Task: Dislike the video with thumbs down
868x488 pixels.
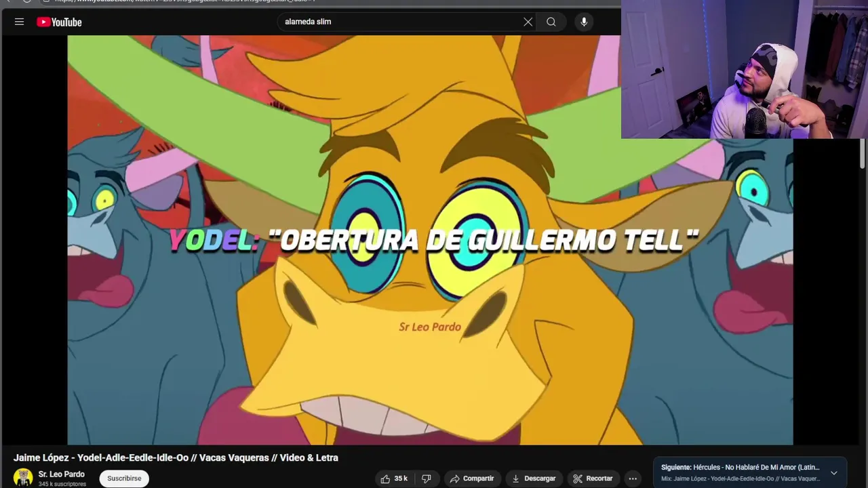Action: (427, 479)
